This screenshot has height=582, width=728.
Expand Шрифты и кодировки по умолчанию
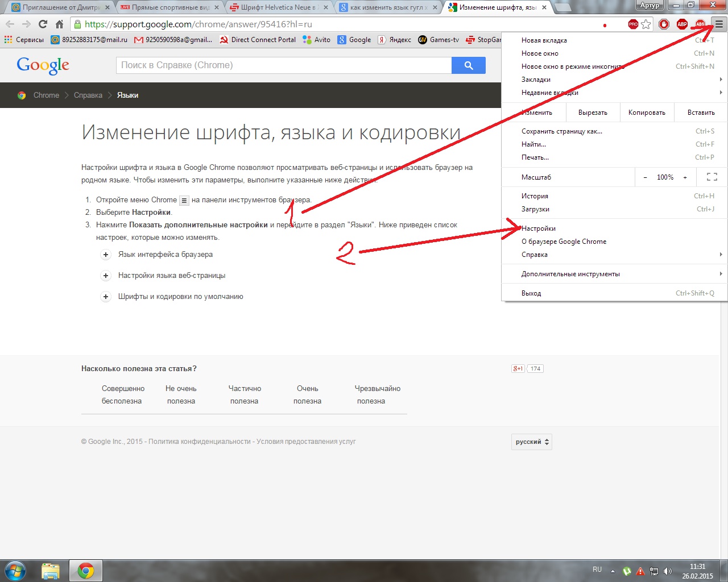106,297
